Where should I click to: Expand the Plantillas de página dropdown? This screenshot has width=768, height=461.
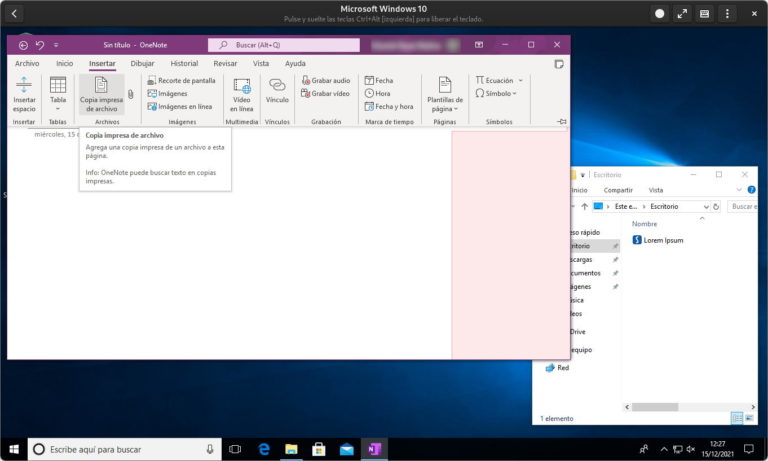[445, 95]
